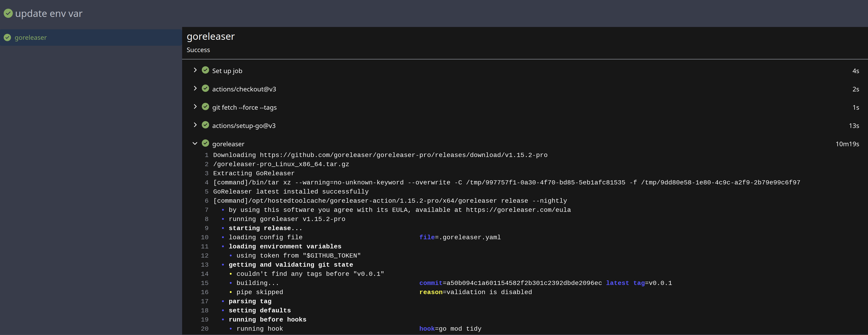
Task: Click the 'goreleaser release --nightly' command line
Action: (390, 201)
